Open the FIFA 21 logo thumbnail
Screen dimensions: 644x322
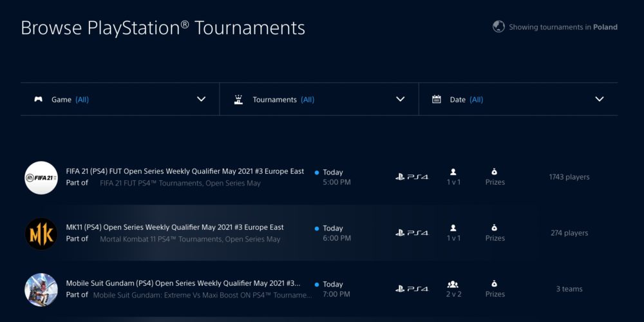pyautogui.click(x=41, y=178)
